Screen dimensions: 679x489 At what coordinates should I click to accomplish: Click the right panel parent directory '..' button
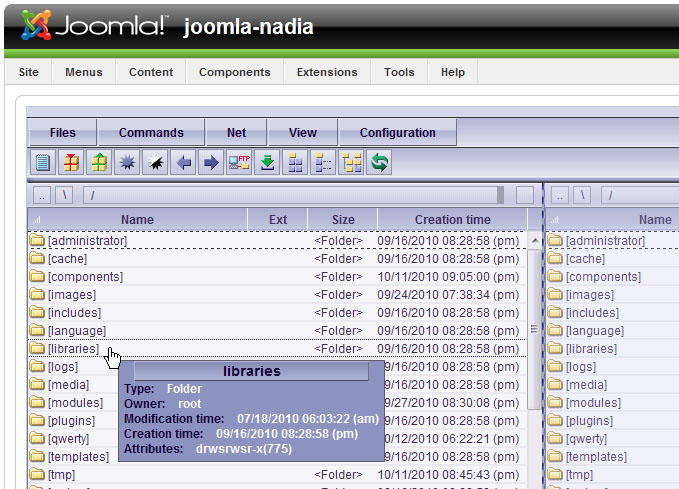(559, 196)
